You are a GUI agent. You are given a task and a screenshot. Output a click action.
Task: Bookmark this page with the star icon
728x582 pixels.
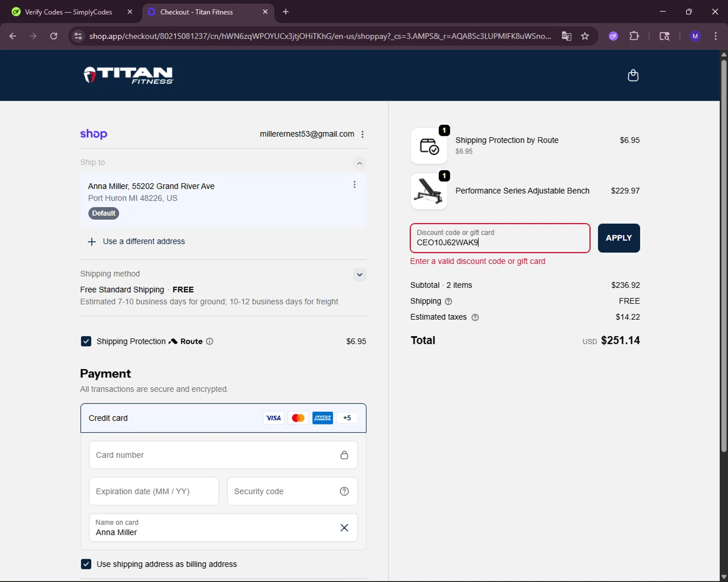pos(585,36)
